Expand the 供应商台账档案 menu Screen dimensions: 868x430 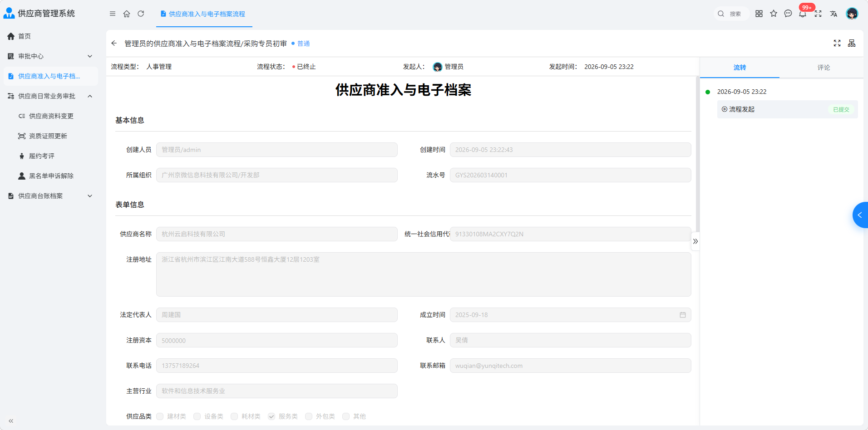[51, 196]
